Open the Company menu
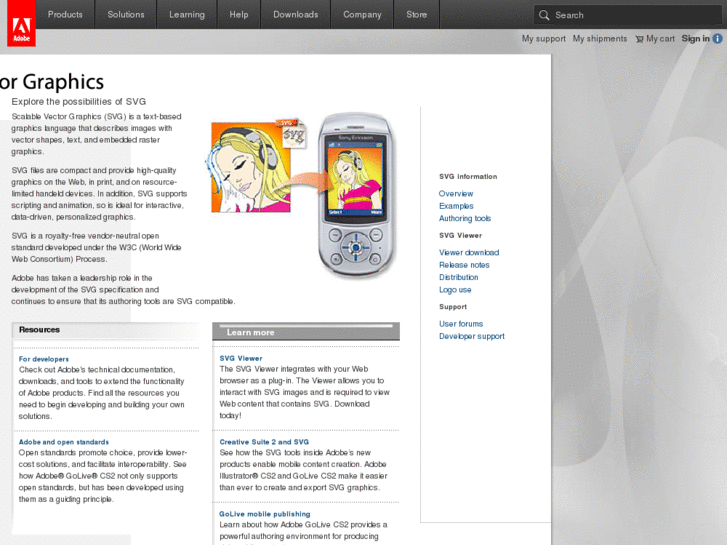Image resolution: width=727 pixels, height=545 pixels. [362, 14]
